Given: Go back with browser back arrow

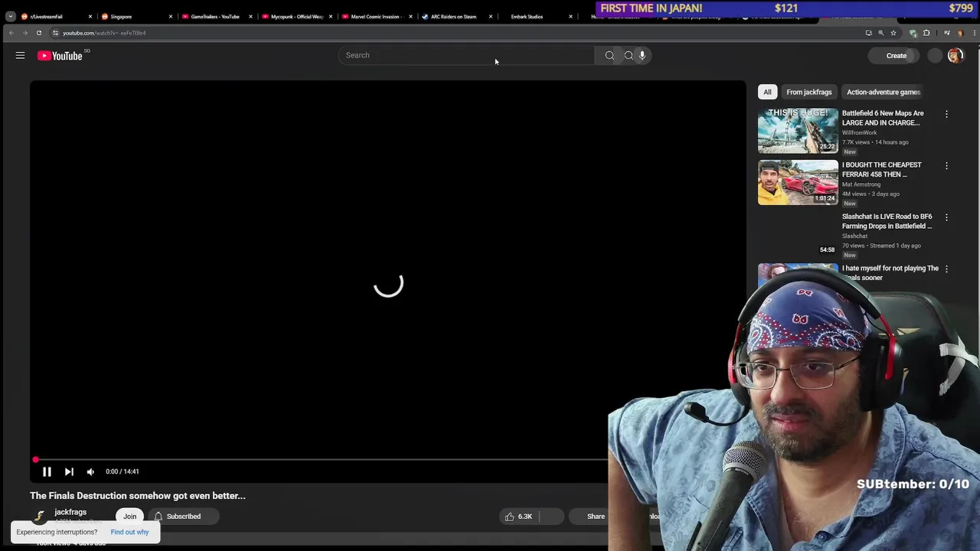Looking at the screenshot, I should (x=11, y=33).
